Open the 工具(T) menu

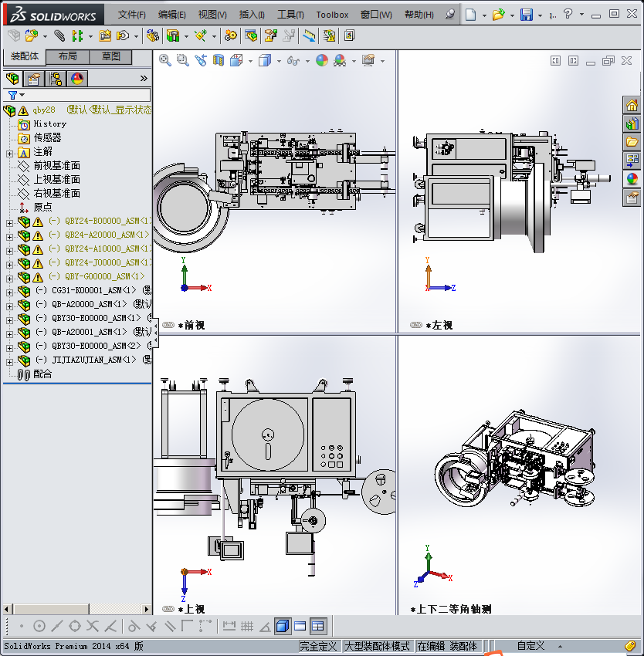(x=290, y=15)
